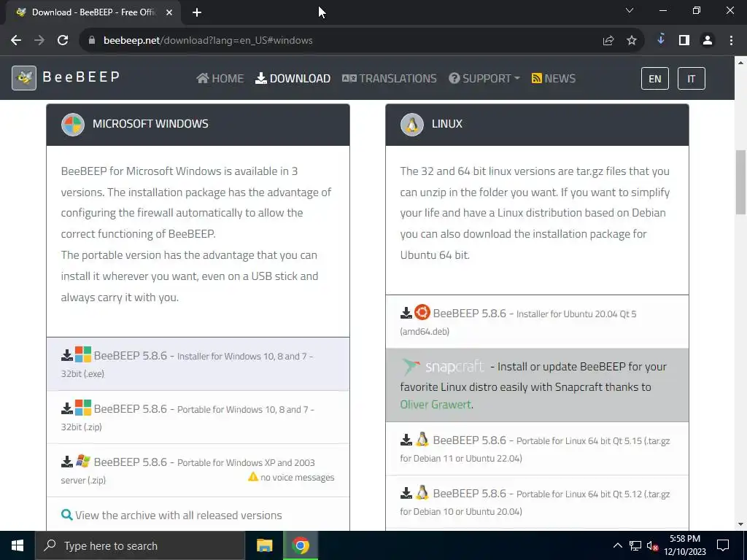
Task: Expand the SUPPORT dropdown menu
Action: pyautogui.click(x=484, y=79)
